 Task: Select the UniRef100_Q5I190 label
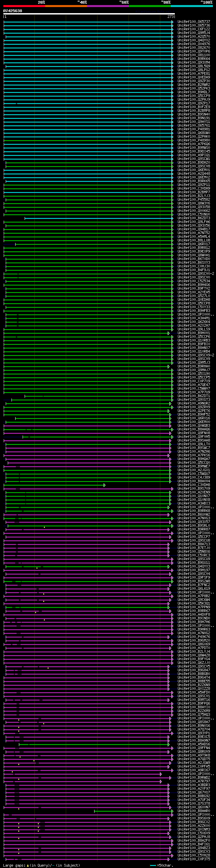(194, 374)
